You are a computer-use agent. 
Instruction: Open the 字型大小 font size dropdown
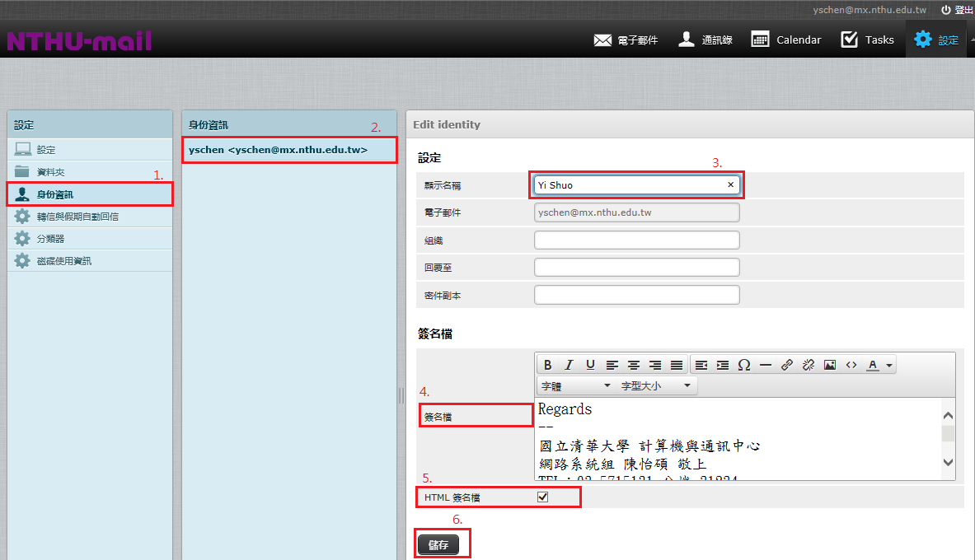coord(655,385)
